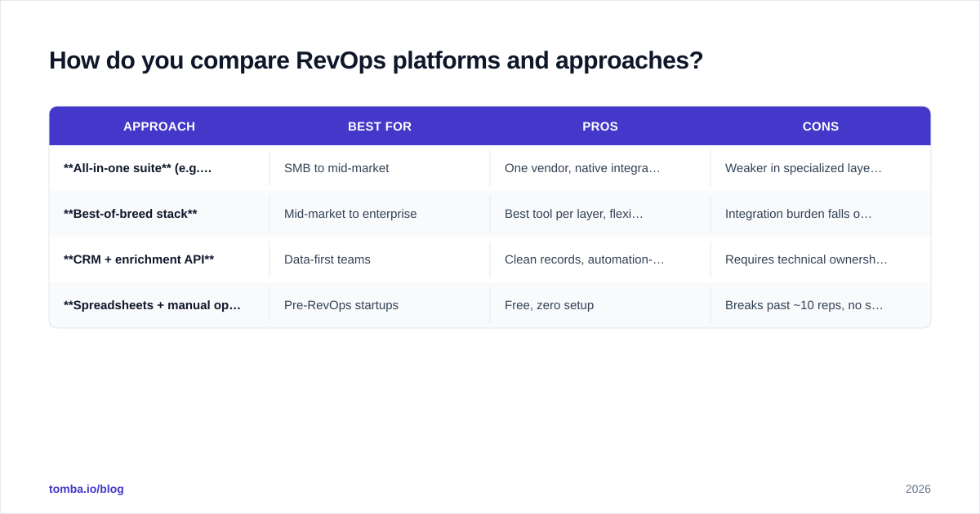Click the Integration burden falls cell
Viewport: 980px width, 514px height.
[x=821, y=214]
